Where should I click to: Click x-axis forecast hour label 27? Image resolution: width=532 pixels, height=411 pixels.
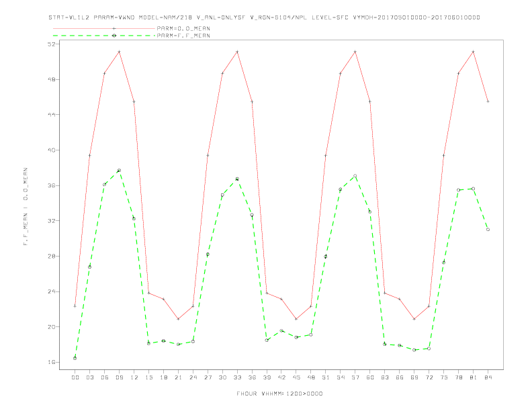[x=208, y=377]
